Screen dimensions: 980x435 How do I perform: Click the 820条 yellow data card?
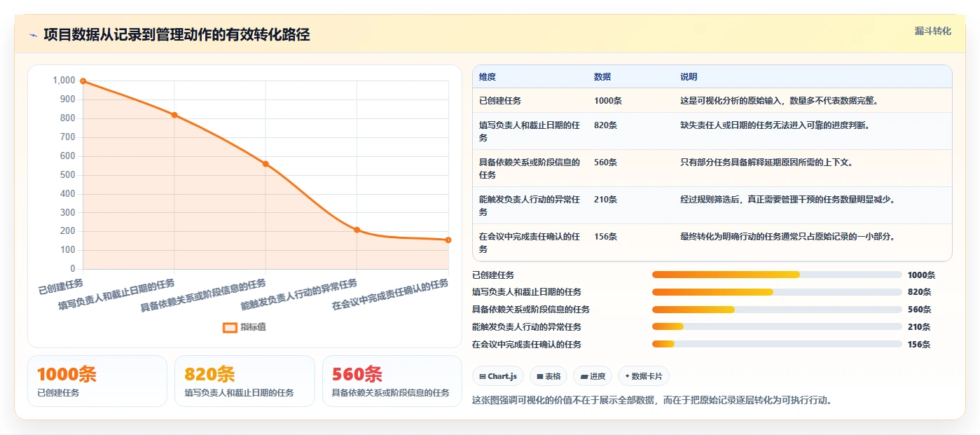coord(244,381)
